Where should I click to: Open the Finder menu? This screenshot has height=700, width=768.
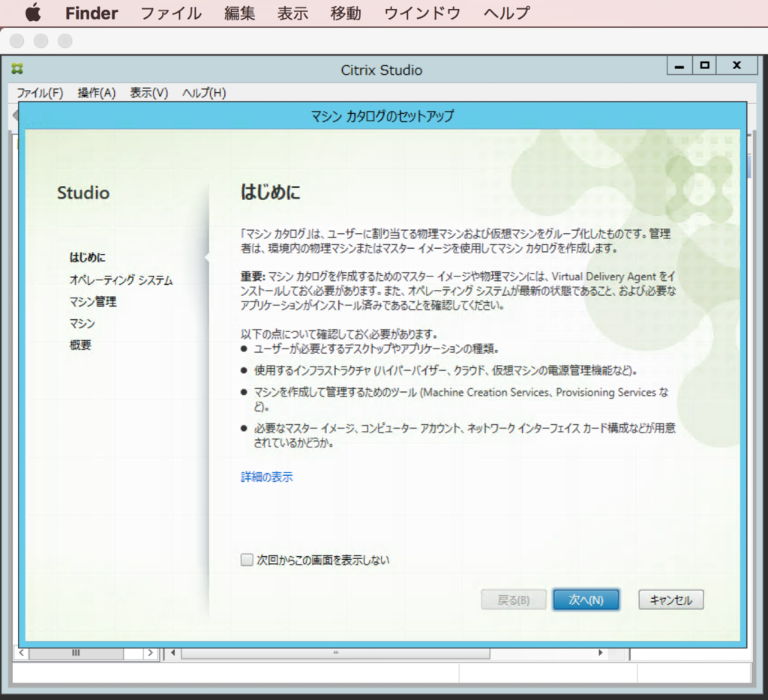[x=91, y=13]
